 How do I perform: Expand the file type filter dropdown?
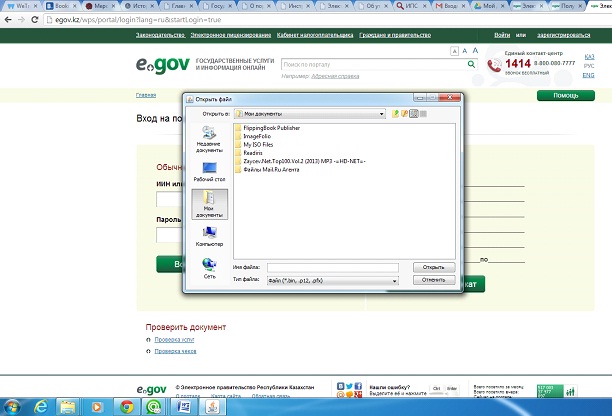click(396, 281)
